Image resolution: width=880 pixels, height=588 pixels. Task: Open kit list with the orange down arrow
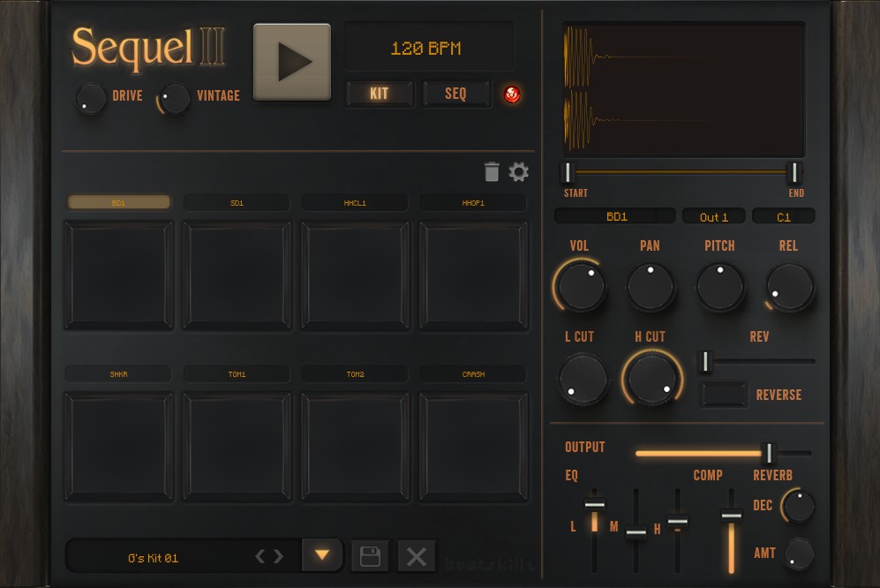point(322,554)
